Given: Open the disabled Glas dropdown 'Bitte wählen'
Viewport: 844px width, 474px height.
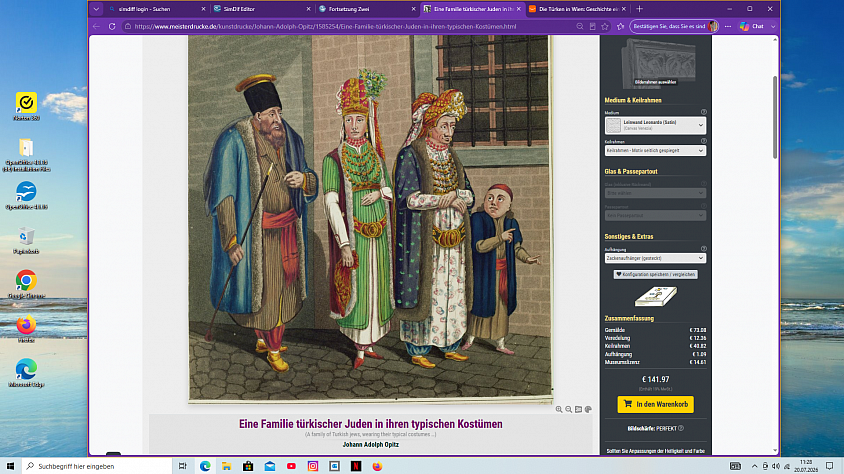Looking at the screenshot, I should [655, 193].
